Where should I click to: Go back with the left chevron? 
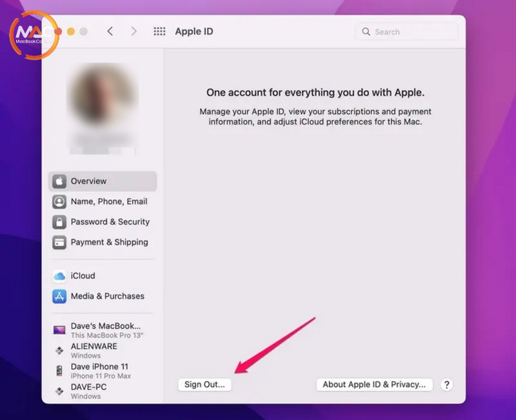[110, 32]
